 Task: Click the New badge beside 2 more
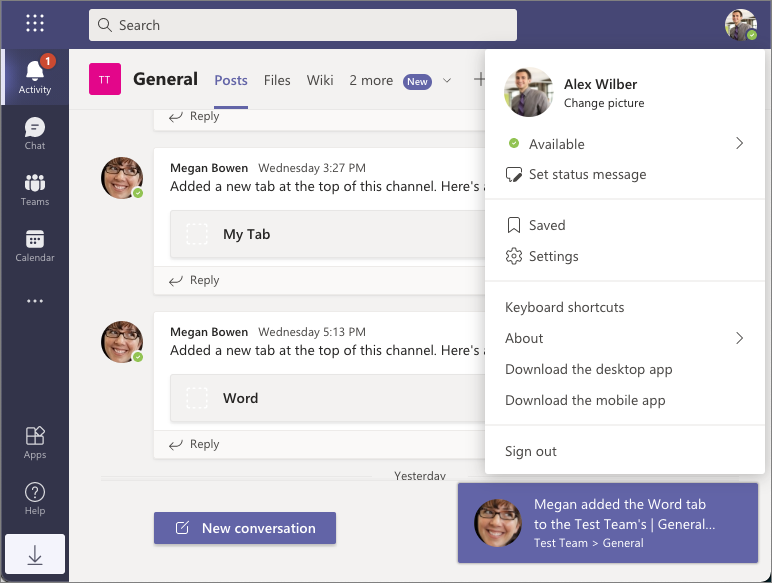[x=417, y=82]
